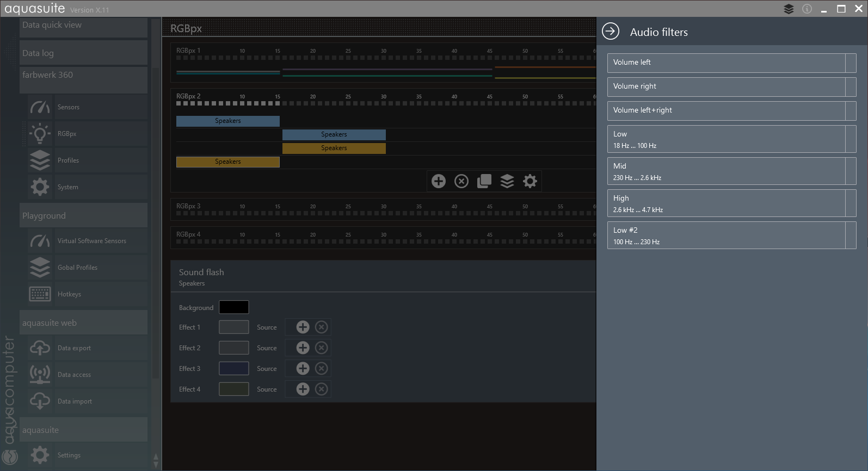Expand the Data log section

(83, 53)
